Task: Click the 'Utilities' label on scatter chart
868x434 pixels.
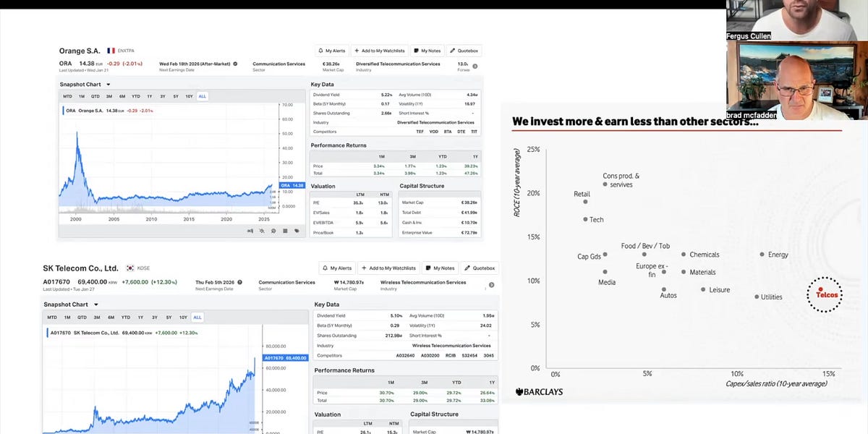Action: 771,297
